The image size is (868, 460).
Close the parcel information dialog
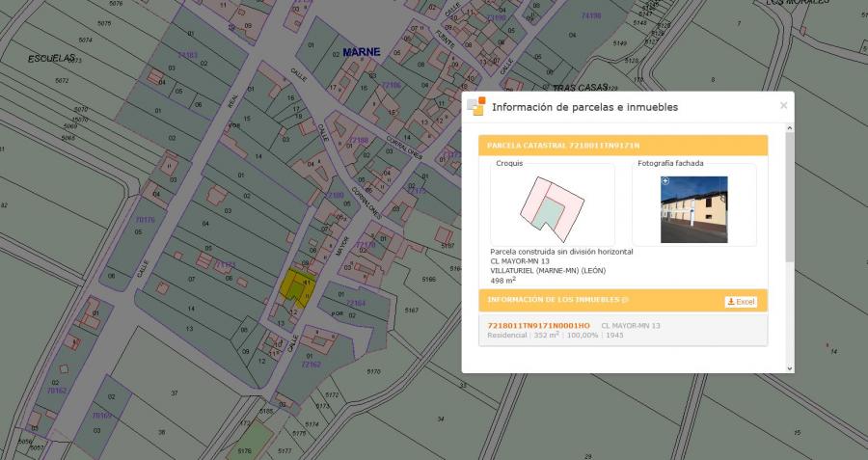783,105
